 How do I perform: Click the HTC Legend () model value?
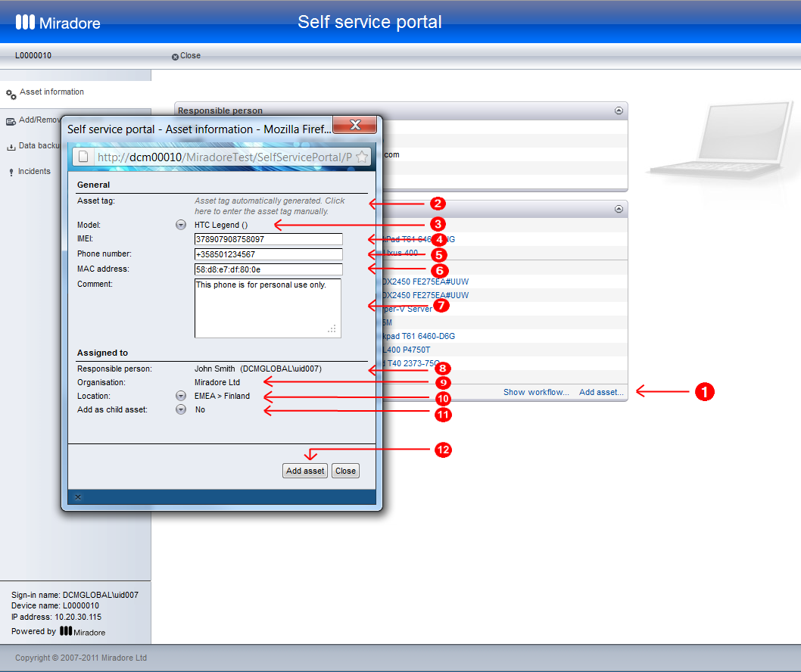(x=220, y=225)
